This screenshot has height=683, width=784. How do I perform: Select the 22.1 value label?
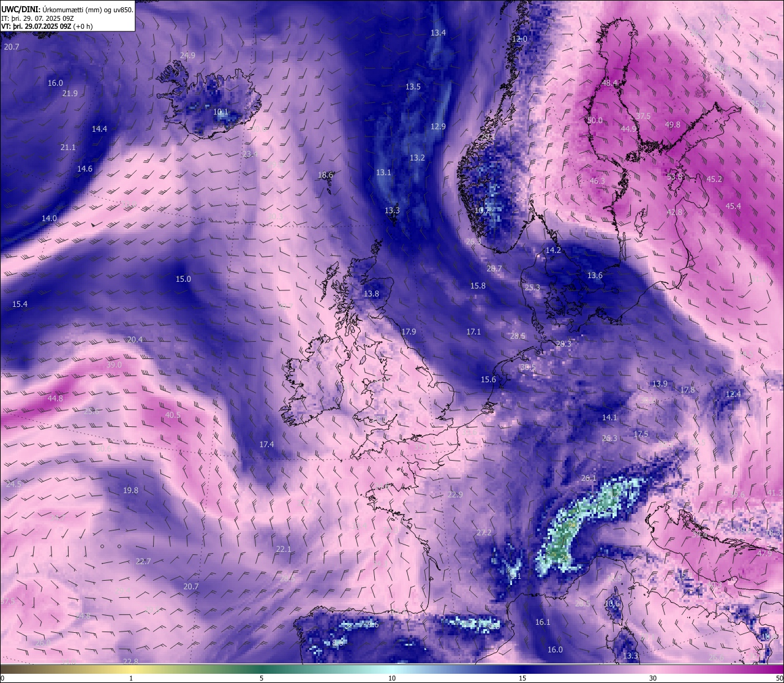pos(284,549)
